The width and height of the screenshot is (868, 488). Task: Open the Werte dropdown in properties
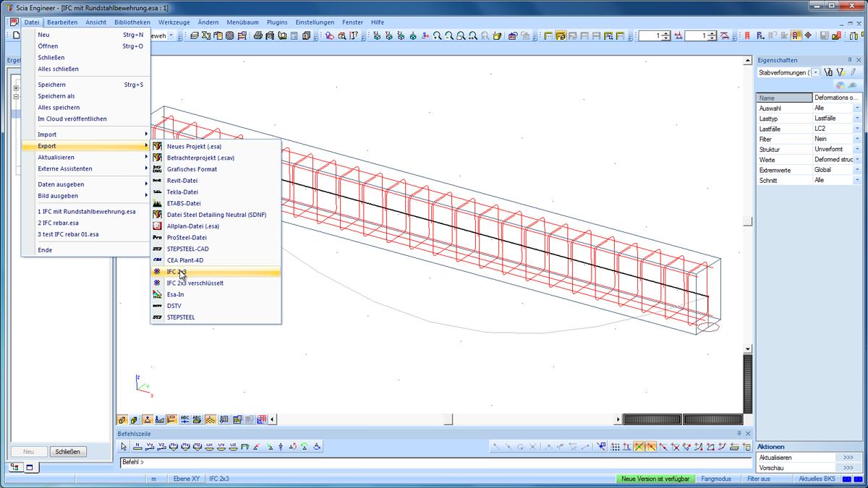click(857, 159)
